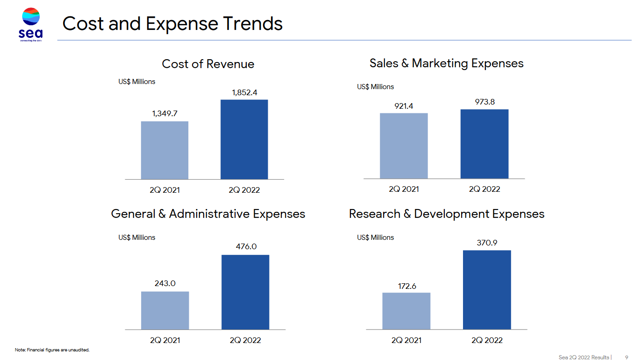Click the value label 476.0
The image size is (634, 364).
coord(246,246)
